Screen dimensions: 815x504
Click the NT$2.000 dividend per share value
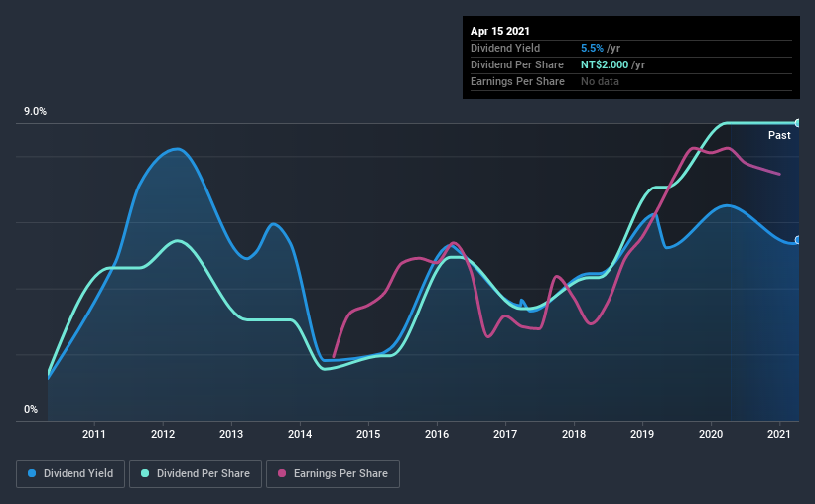605,64
